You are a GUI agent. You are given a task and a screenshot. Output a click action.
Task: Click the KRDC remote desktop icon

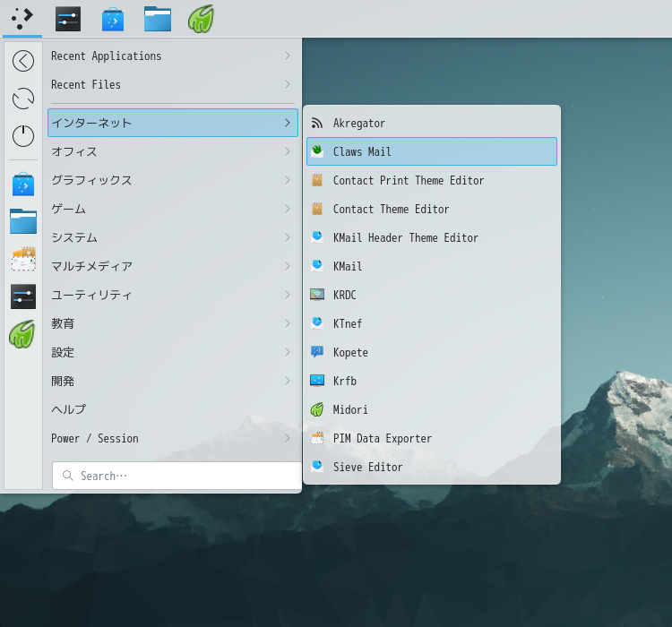(x=316, y=295)
